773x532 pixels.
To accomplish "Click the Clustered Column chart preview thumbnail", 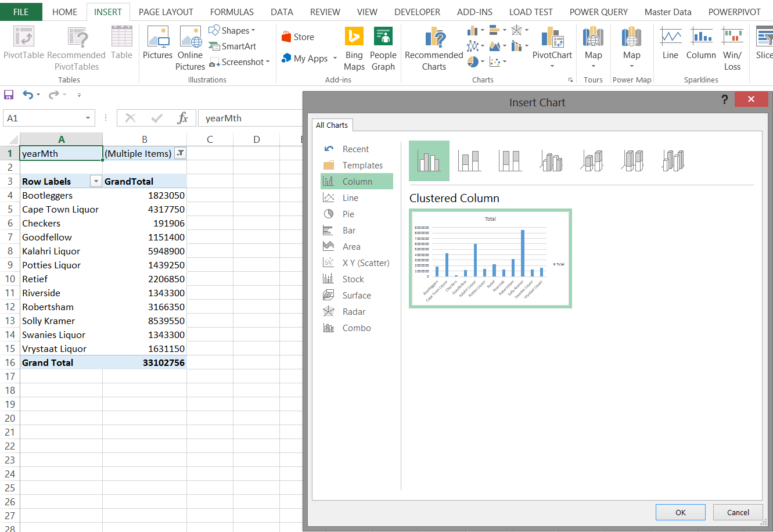I will tap(490, 258).
